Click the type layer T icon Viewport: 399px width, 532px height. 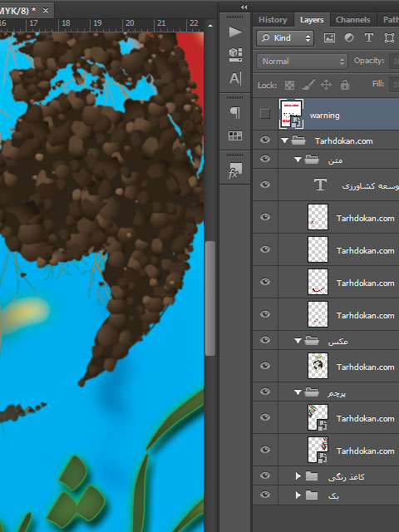pyautogui.click(x=320, y=185)
